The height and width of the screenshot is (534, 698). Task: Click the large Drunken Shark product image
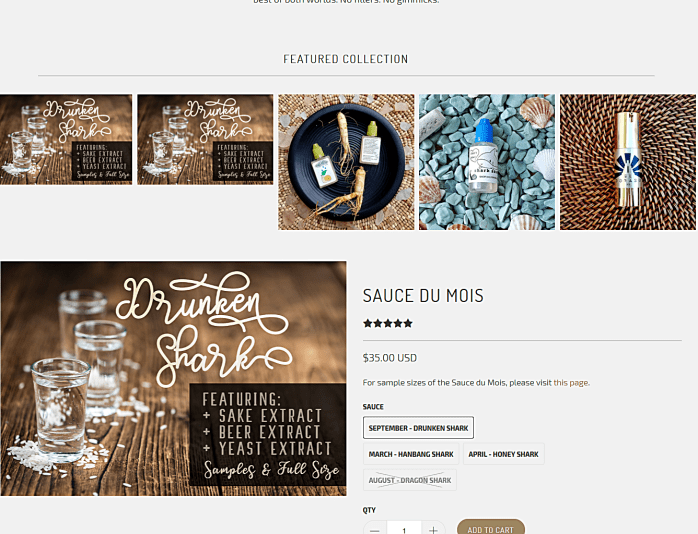173,378
